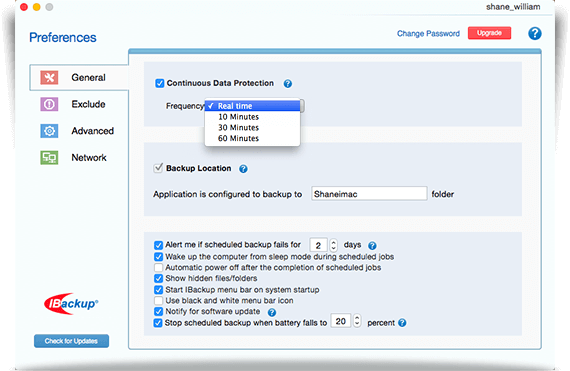This screenshot has height=371, width=570.
Task: Close the Preferences window with red button
Action: (24, 7)
